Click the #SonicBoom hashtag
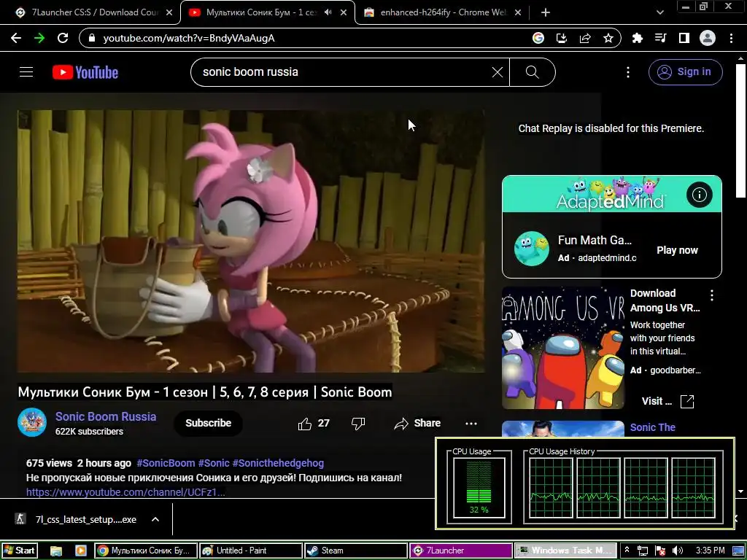 166,463
